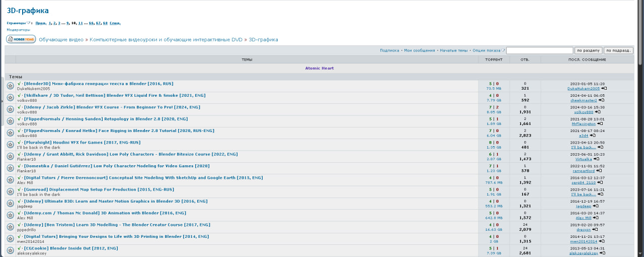The width and height of the screenshot is (644, 257).
Task: Go to page 11 in pagination
Action: click(80, 23)
